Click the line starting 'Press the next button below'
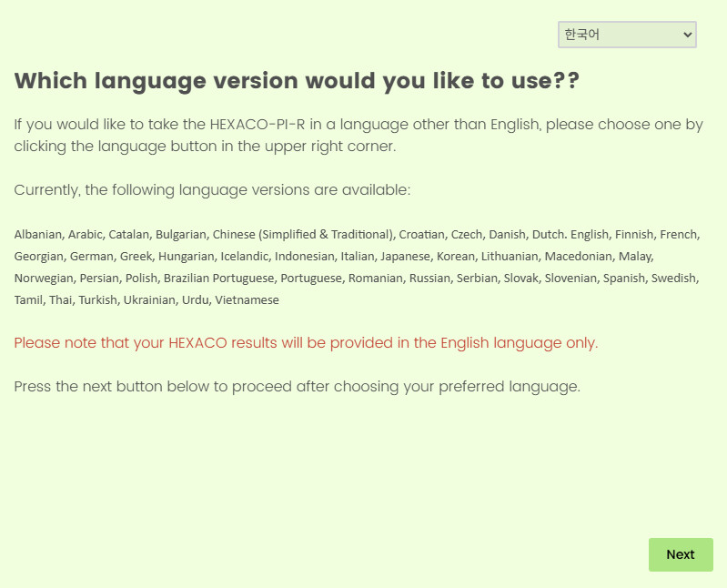Viewport: 727px width, 588px height. point(298,387)
